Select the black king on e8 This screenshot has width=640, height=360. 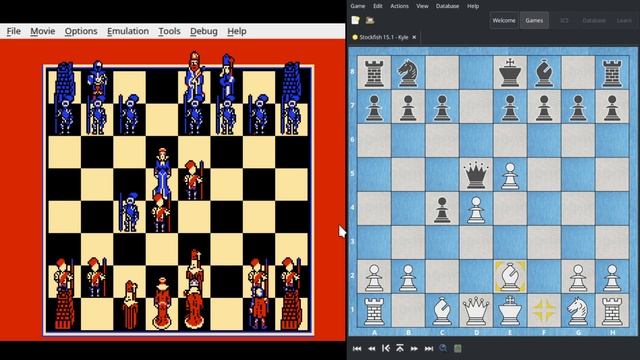pos(510,73)
